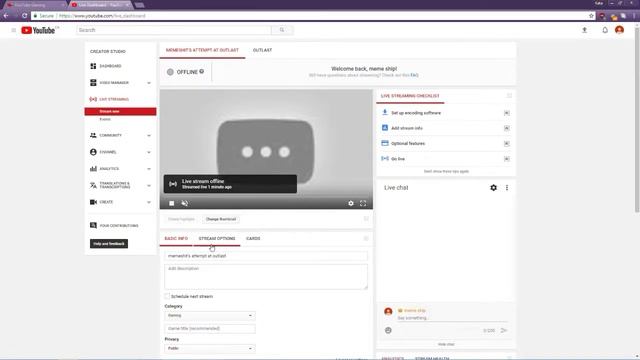Click the Game title input field
Screen dimensions: 640x360
tap(210, 329)
